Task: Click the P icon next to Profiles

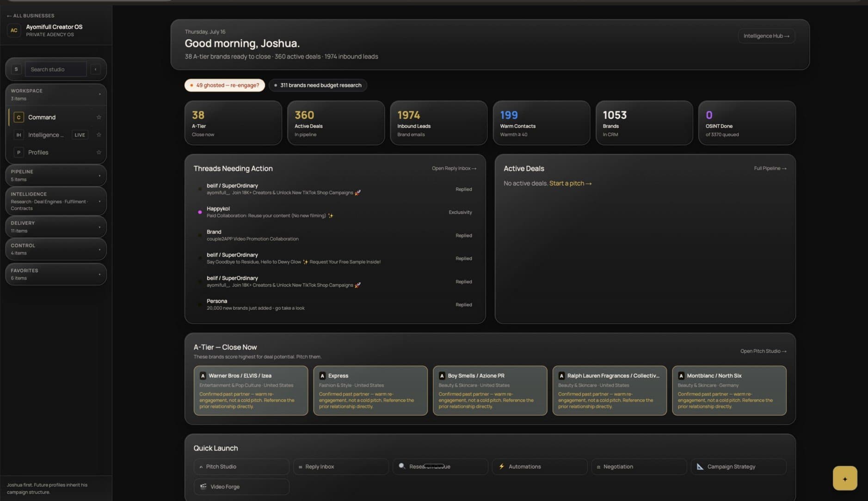Action: point(18,153)
